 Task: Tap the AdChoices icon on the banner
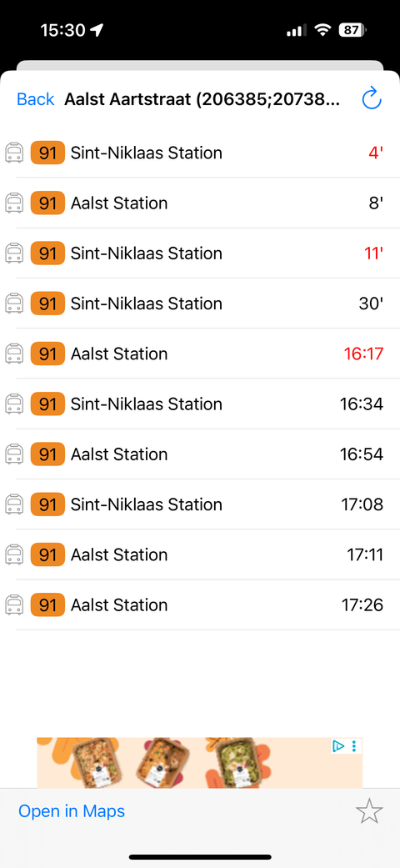(x=338, y=746)
